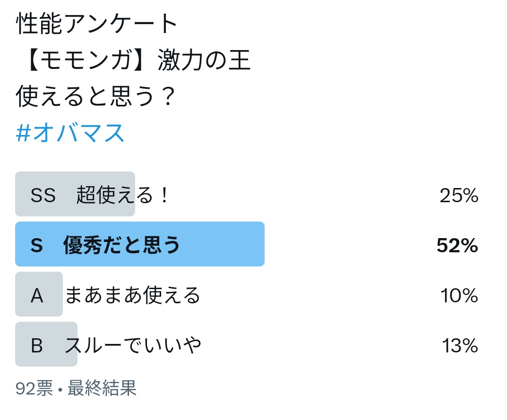Open the #オバマス hashtag link
Screen dimensions: 507x420
click(70, 133)
